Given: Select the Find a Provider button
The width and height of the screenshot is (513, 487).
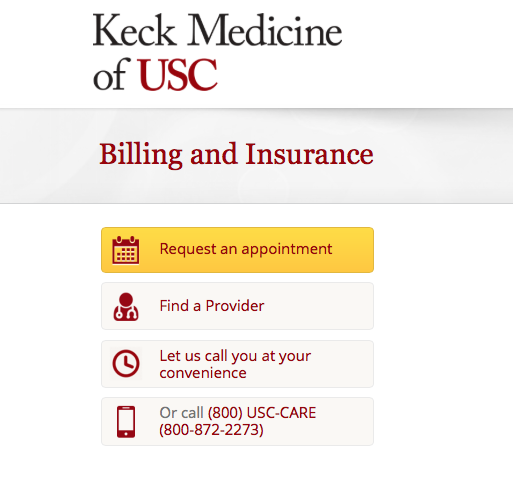Looking at the screenshot, I should [x=237, y=306].
